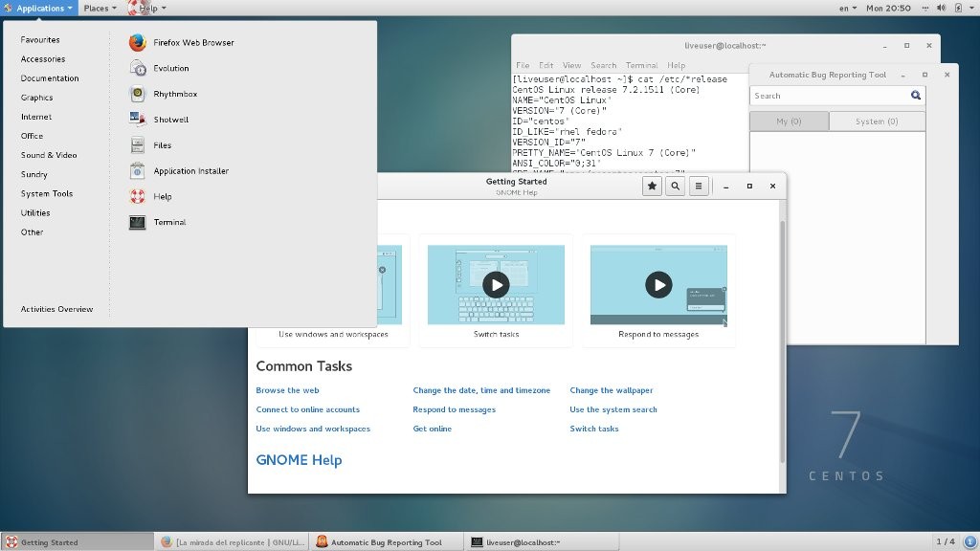Open Evolution mail application
The image size is (980, 551).
(159, 68)
